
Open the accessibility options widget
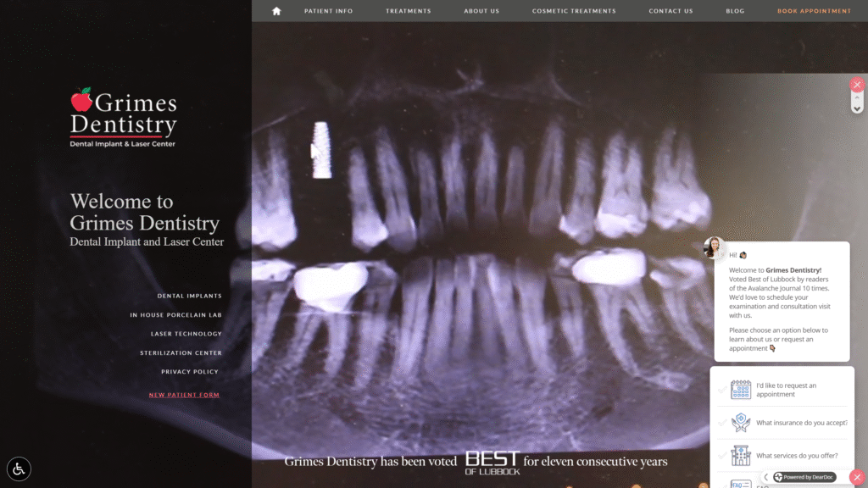click(x=19, y=469)
